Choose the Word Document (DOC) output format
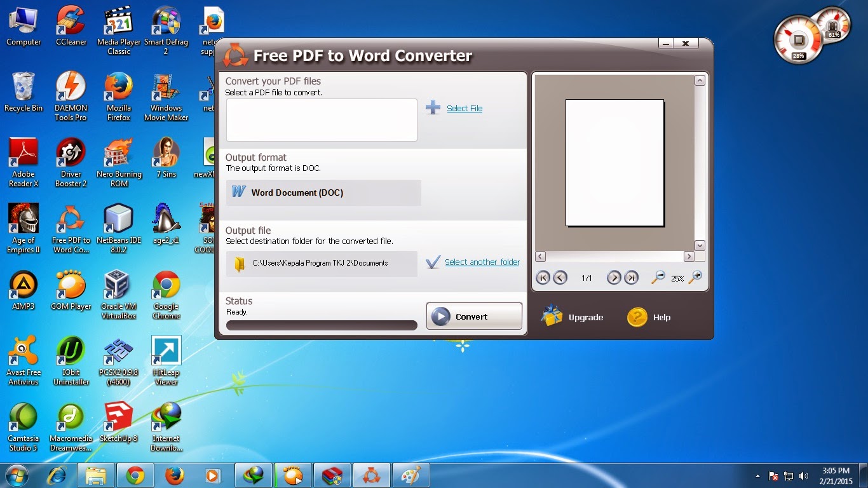Screen dimensions: 868x488 [323, 193]
